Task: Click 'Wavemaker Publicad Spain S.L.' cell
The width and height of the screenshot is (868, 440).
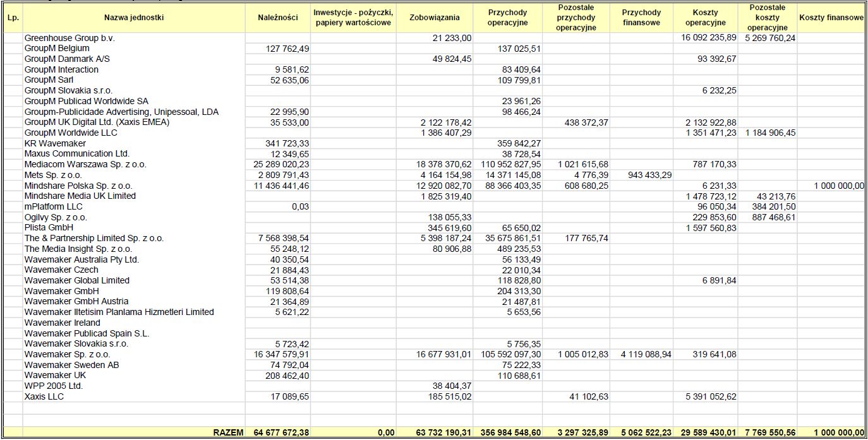Action: pos(87,333)
